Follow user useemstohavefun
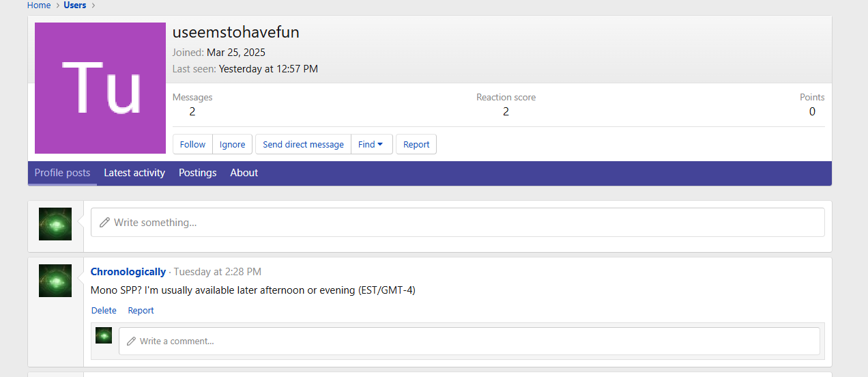 pos(192,144)
